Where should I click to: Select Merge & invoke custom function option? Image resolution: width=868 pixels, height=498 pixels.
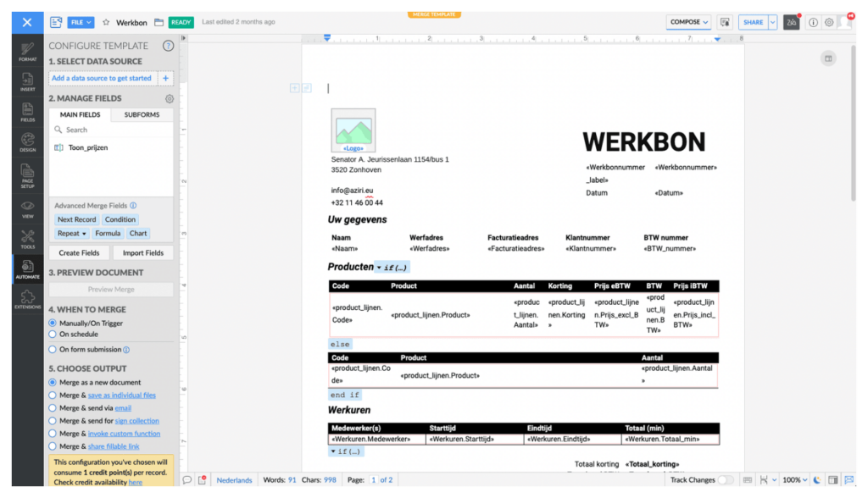click(x=52, y=434)
